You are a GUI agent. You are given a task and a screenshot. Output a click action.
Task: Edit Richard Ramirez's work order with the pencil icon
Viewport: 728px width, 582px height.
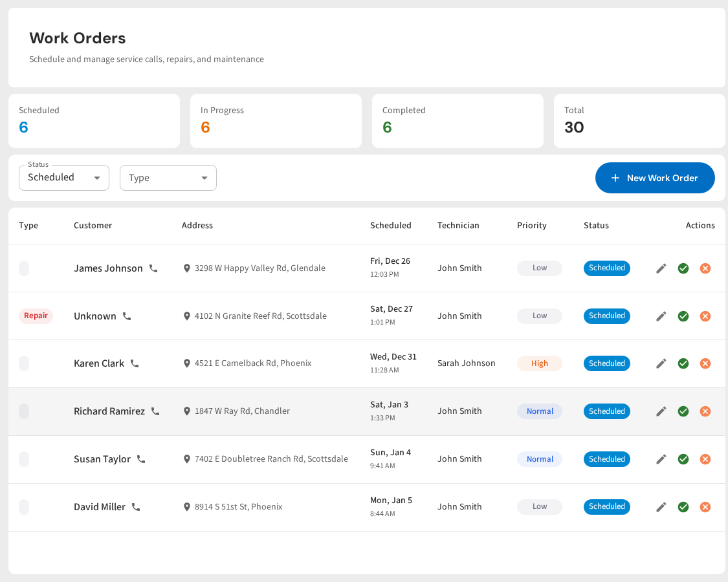(x=661, y=411)
